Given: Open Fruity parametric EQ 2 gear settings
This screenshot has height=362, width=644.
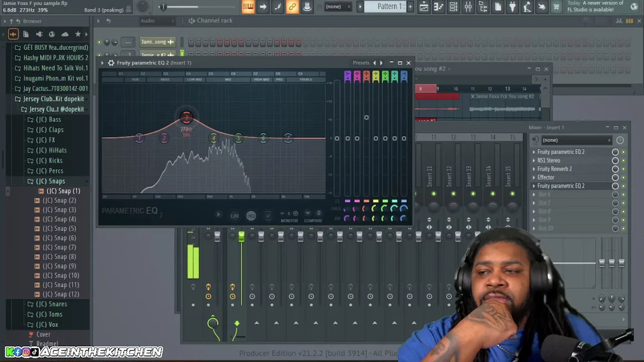Looking at the screenshot, I should point(111,63).
